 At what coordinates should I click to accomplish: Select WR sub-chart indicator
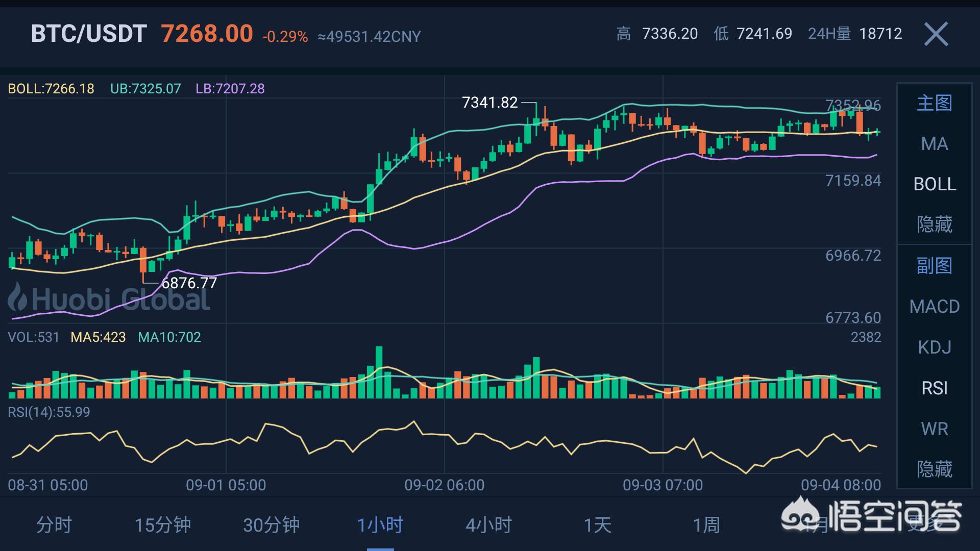[x=935, y=429]
